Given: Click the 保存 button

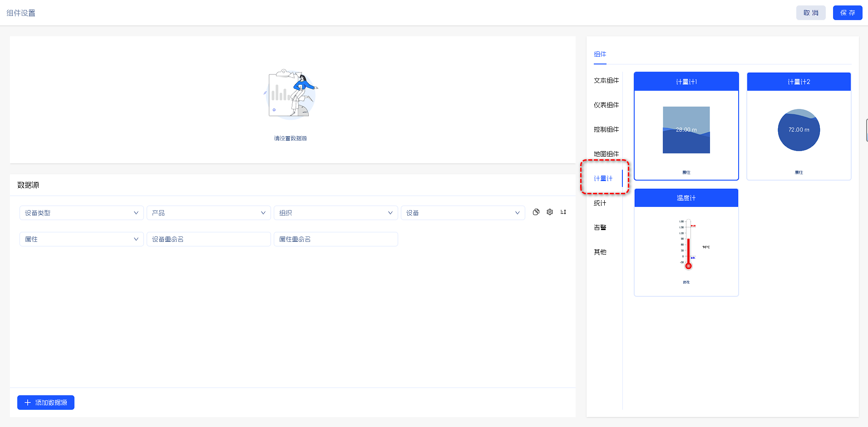Looking at the screenshot, I should 847,13.
